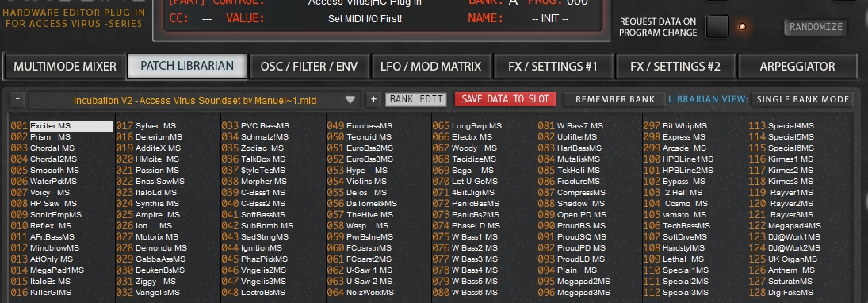
Task: Click the RANDOMIZE button
Action: [816, 27]
